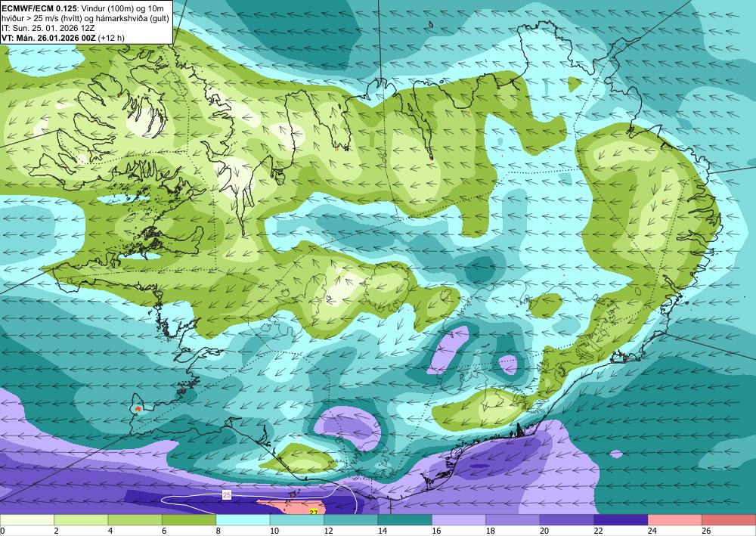The width and height of the screenshot is (756, 536).
Task: Click the legend scale value "24"
Action: pyautogui.click(x=652, y=531)
